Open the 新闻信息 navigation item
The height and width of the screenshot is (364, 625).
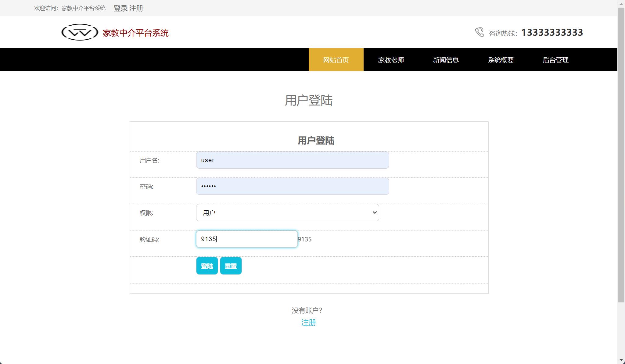445,59
